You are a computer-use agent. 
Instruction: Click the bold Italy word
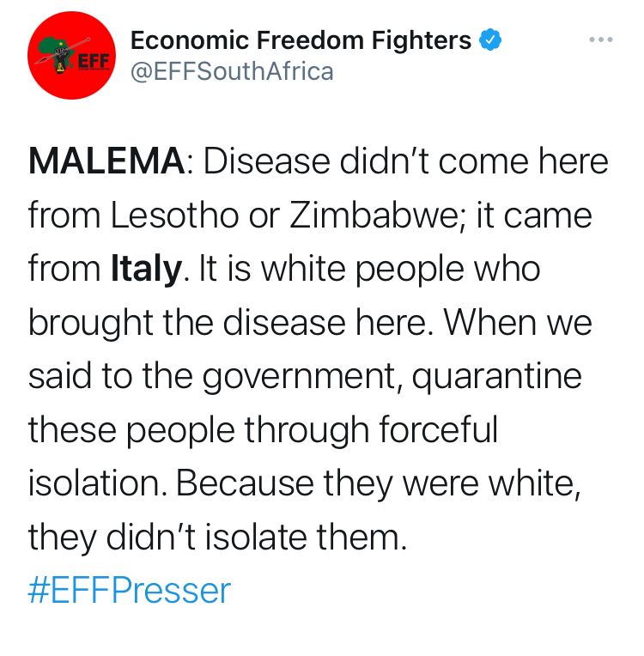146,269
